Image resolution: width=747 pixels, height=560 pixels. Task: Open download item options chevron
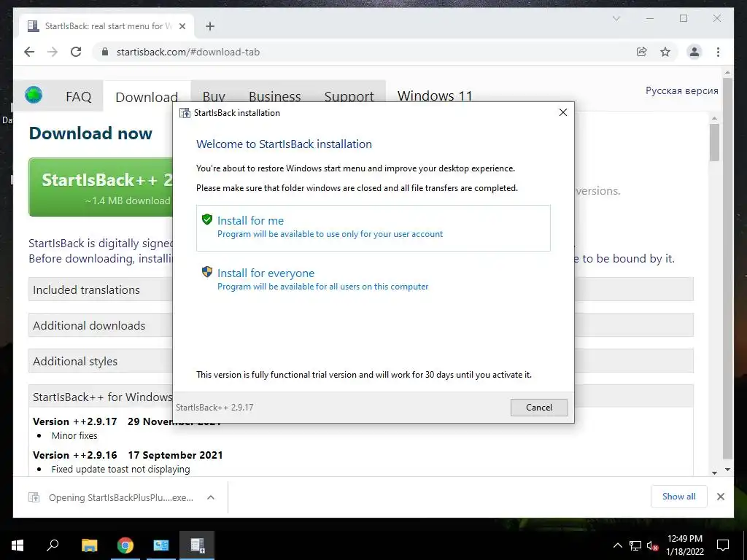pos(211,497)
